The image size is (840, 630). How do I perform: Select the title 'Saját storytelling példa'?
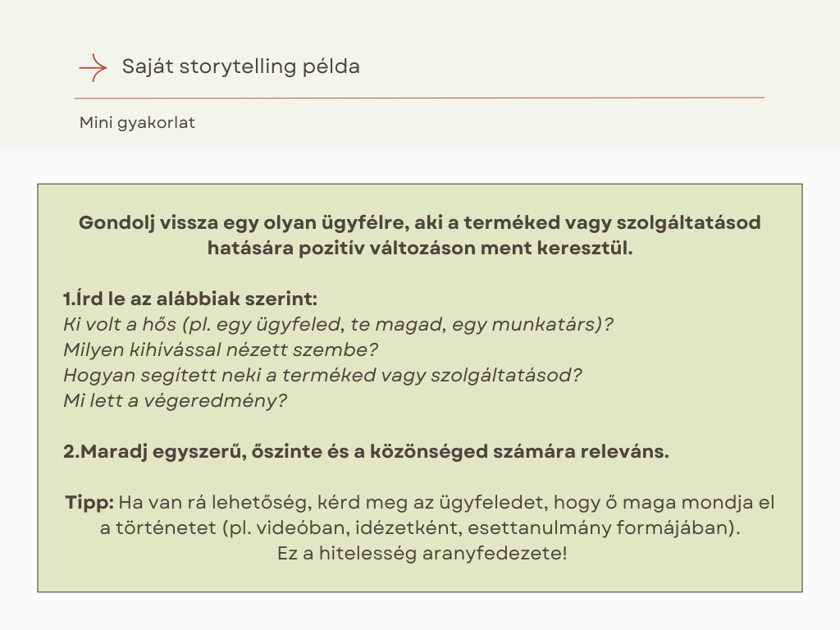(240, 66)
